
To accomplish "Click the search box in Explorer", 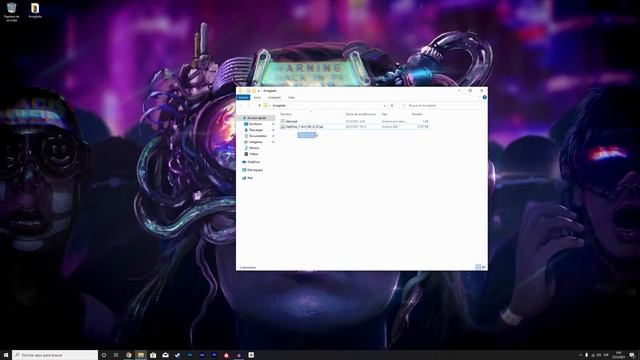I will (442, 106).
